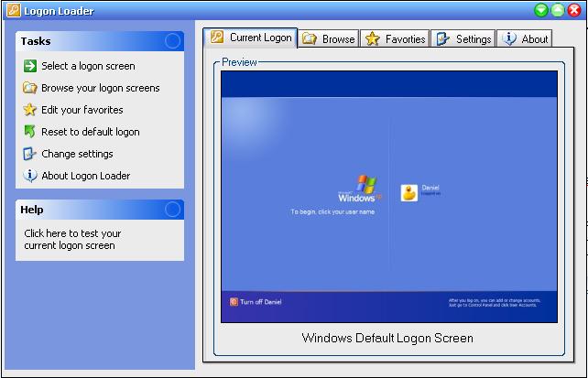Open the About tab

tap(524, 38)
